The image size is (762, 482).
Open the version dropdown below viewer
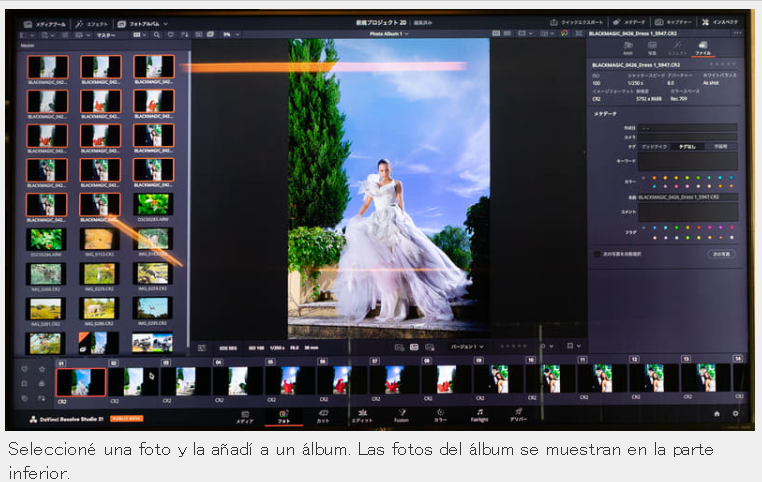click(467, 346)
